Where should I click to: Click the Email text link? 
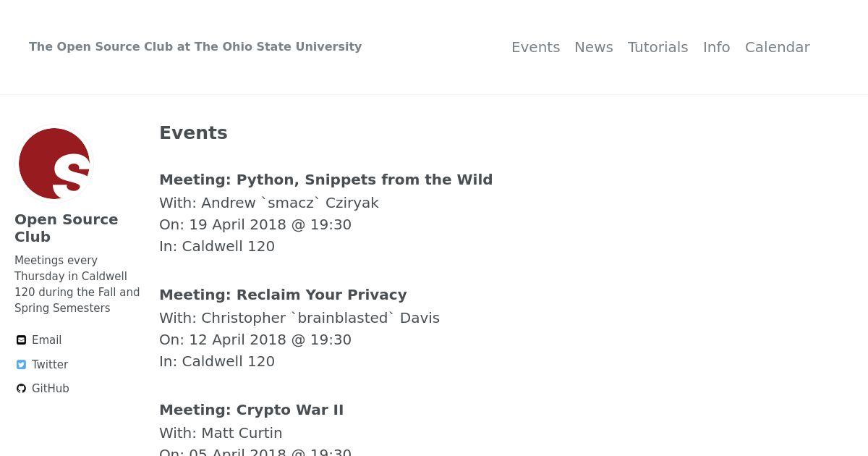[x=46, y=340]
